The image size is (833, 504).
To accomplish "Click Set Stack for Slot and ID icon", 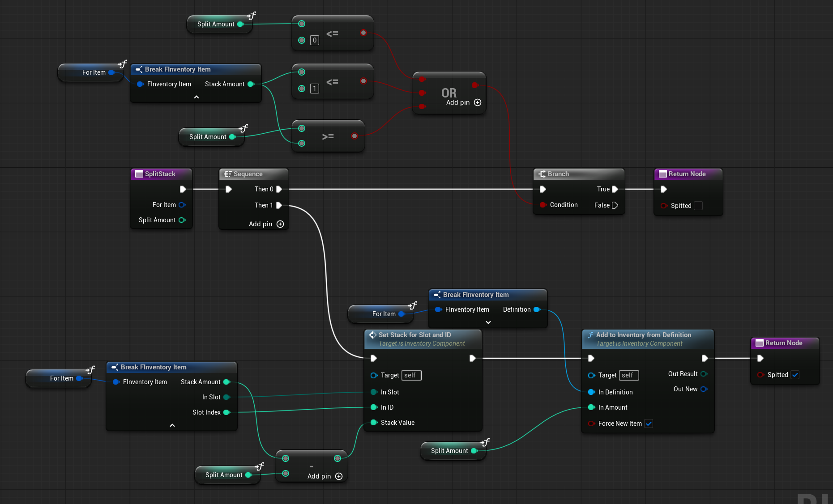I will 372,335.
